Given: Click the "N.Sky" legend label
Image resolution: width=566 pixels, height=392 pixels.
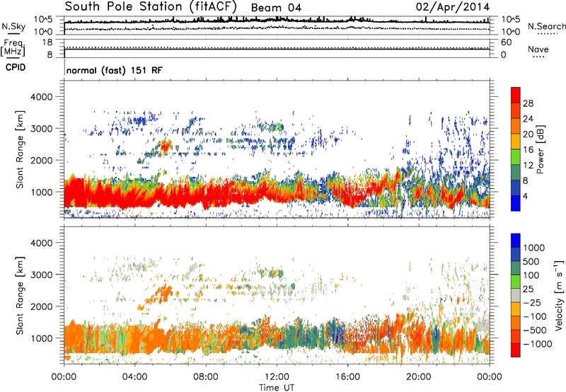Looking at the screenshot, I should [x=13, y=27].
